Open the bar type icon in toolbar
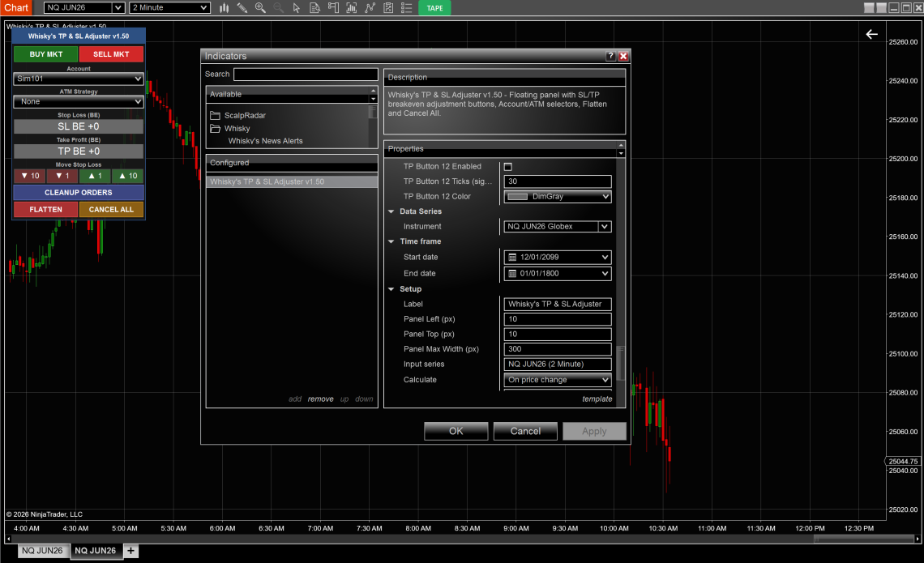The image size is (924, 563). pyautogui.click(x=224, y=8)
